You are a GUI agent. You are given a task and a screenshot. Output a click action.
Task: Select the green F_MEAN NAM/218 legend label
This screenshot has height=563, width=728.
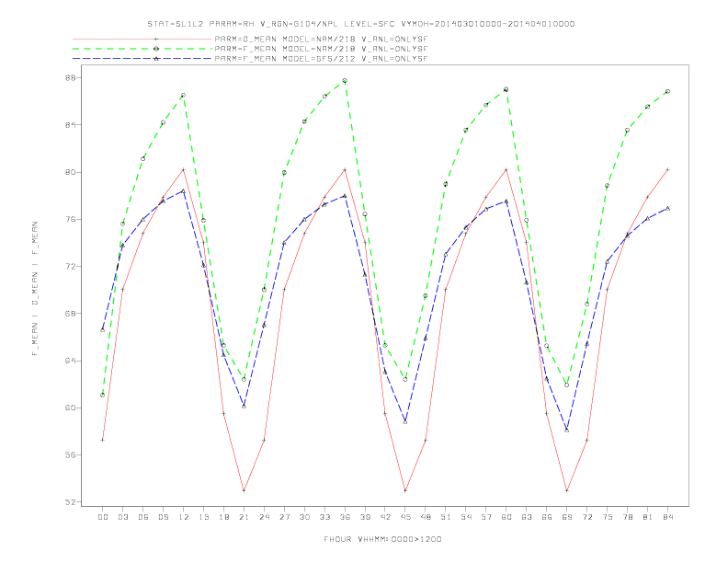(321, 49)
